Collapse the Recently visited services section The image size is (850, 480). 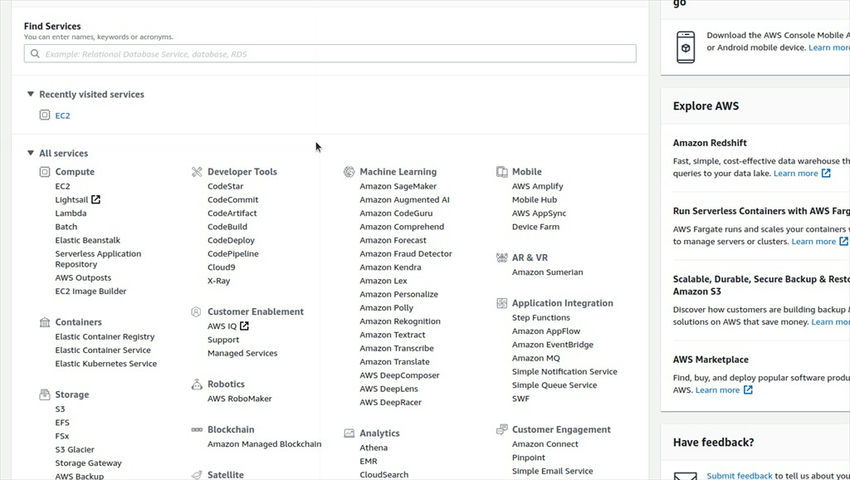[x=31, y=94]
